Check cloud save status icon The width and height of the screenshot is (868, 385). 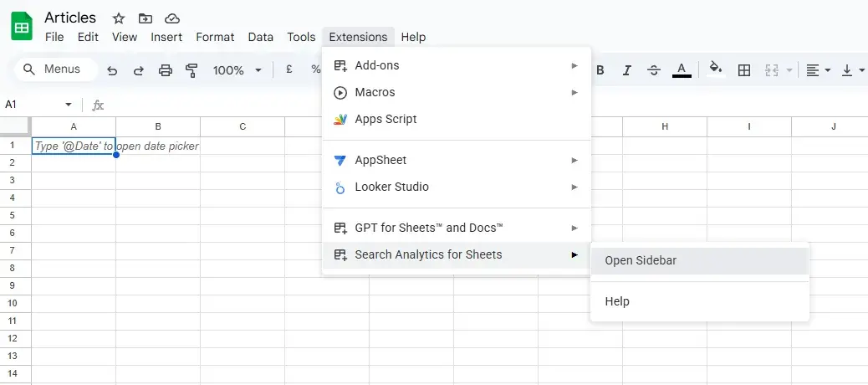point(172,18)
